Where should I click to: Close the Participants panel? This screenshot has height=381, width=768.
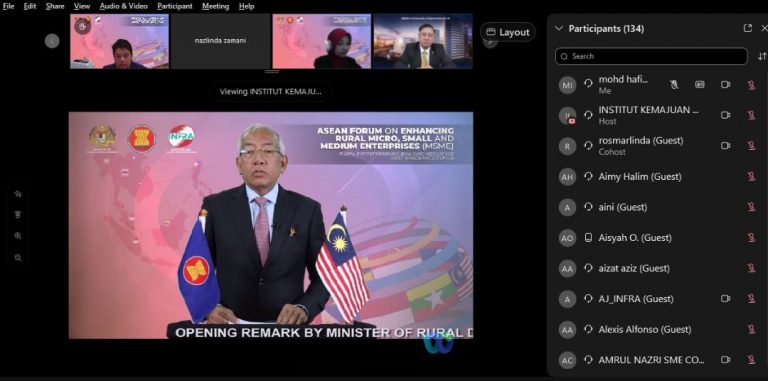[x=764, y=28]
